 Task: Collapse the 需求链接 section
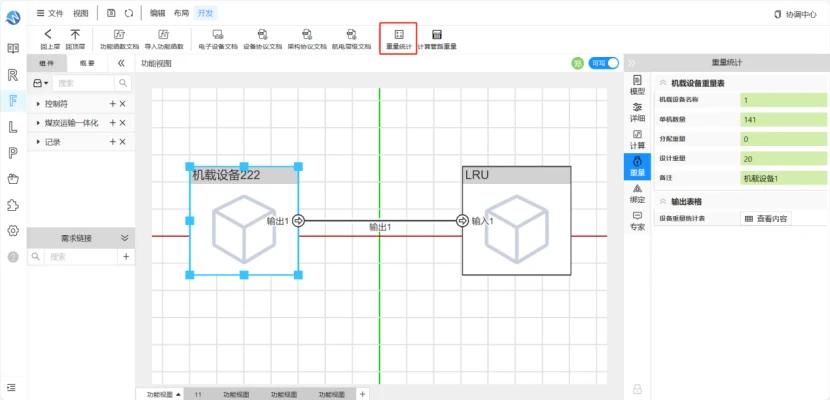124,238
